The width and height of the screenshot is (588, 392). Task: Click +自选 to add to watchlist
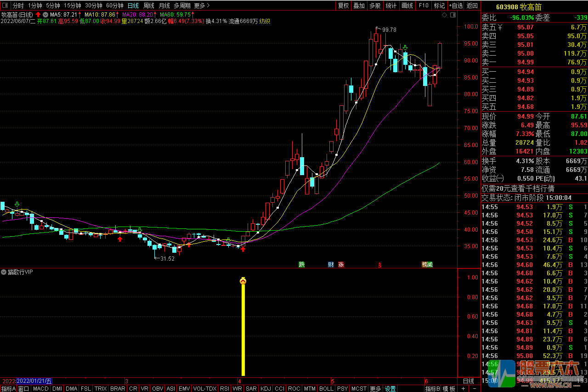click(455, 6)
